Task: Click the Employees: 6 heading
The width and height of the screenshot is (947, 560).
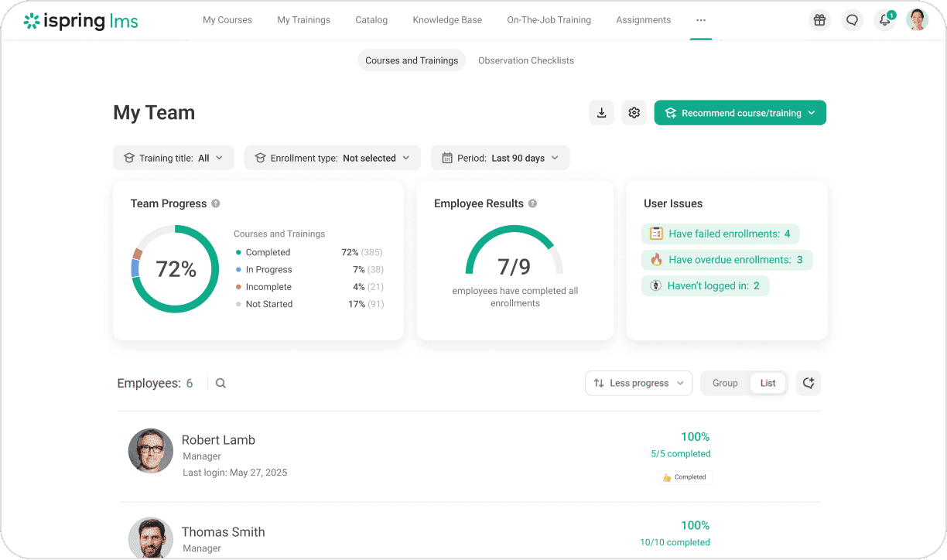Action: [155, 383]
